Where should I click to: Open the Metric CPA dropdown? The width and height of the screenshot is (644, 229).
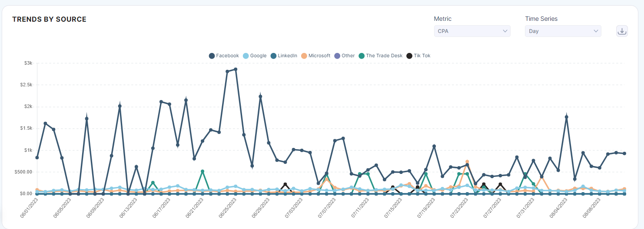471,31
